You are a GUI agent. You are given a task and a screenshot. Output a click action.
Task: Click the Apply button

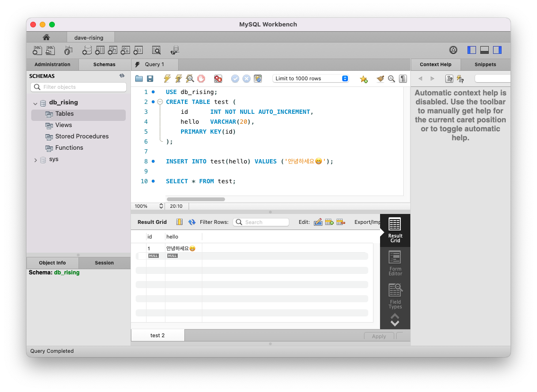coord(379,336)
